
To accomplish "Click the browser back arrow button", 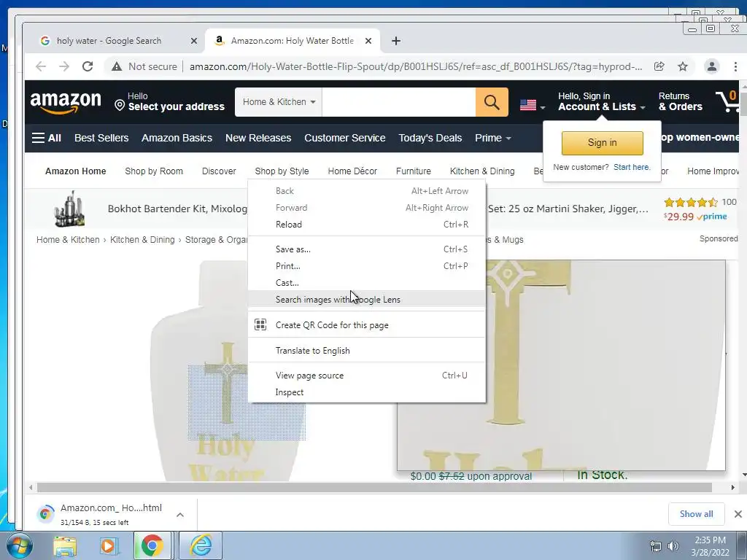I will 41,66.
